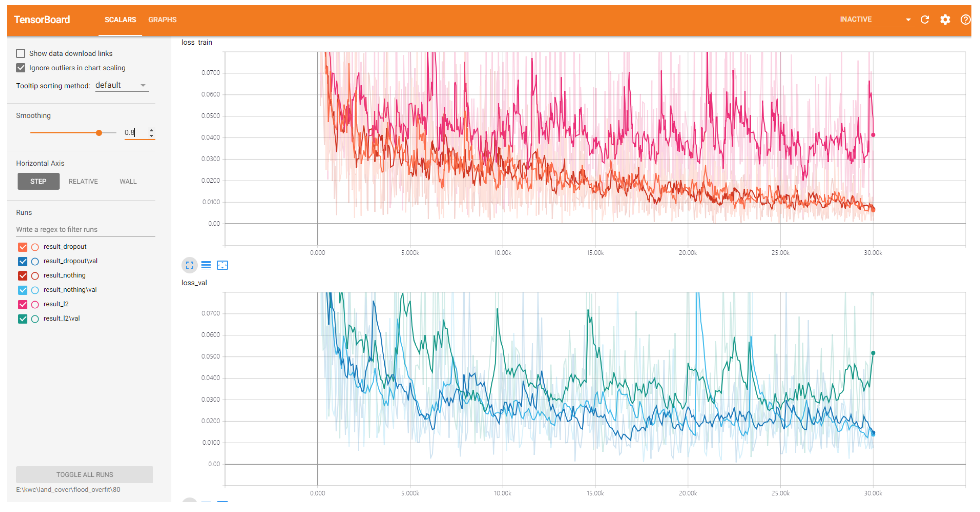Enable Show data download links checkbox
The height and width of the screenshot is (512, 980).
(21, 53)
